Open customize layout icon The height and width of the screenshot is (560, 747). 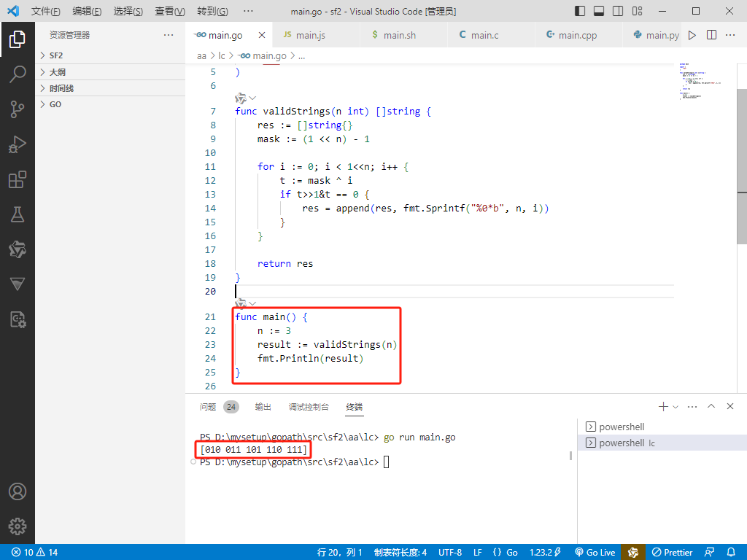click(637, 11)
